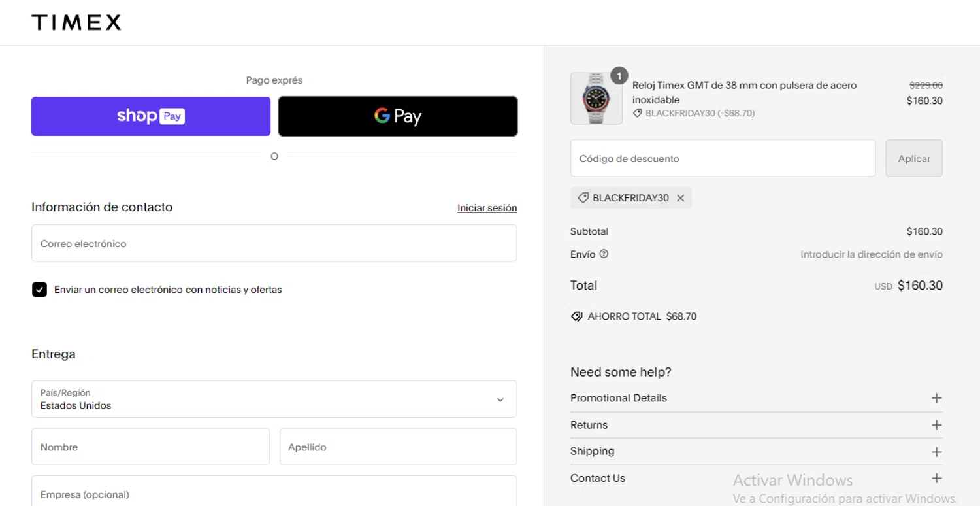The image size is (980, 506).
Task: Click the crossed-out $229.00 price
Action: point(926,85)
